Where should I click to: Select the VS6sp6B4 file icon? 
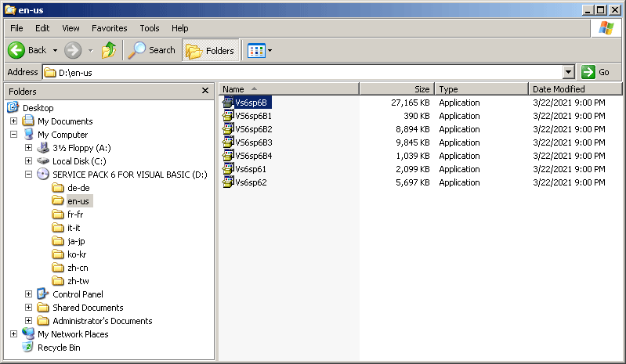pyautogui.click(x=228, y=156)
